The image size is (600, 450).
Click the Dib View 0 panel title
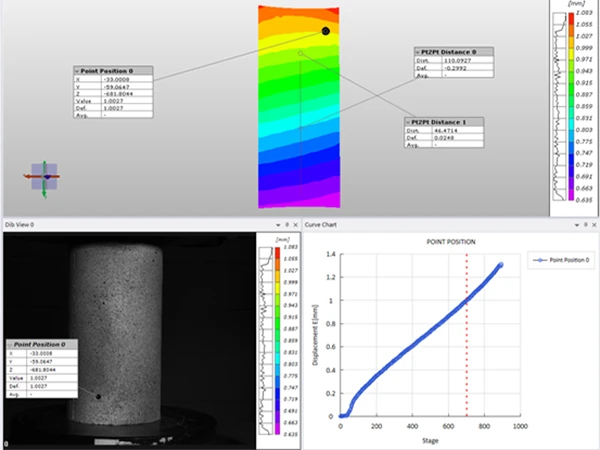pyautogui.click(x=19, y=225)
